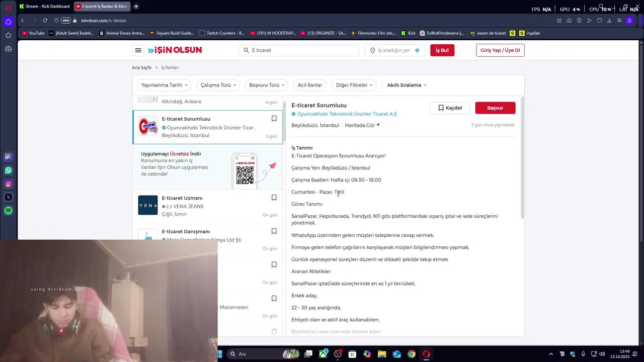Open the YouTube bookmark
This screenshot has width=644, height=362.
33,33
